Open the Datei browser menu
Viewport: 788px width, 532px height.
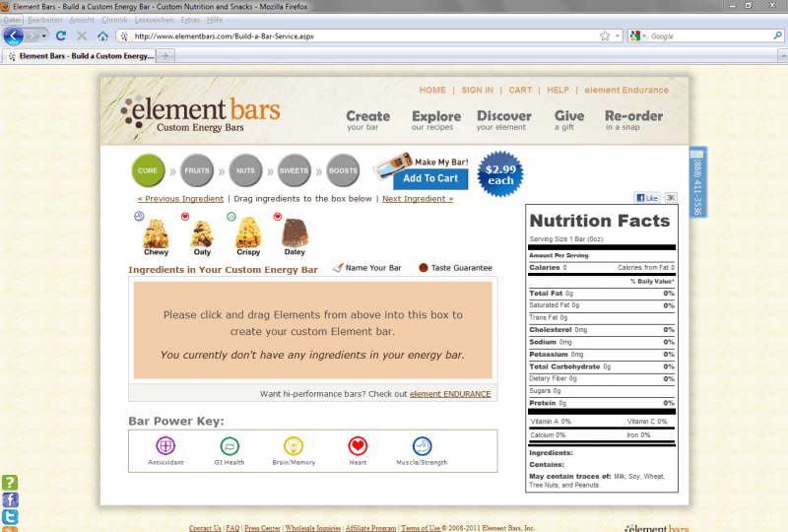pos(12,20)
